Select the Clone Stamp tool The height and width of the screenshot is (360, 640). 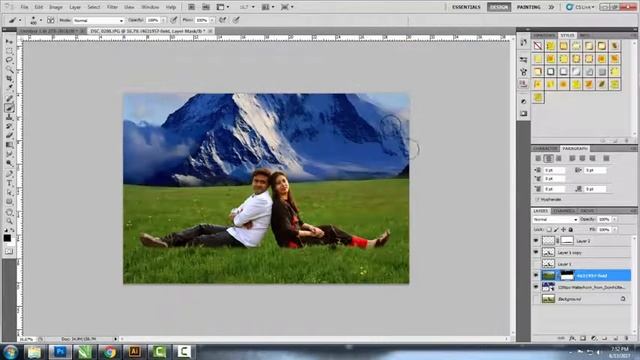point(9,117)
